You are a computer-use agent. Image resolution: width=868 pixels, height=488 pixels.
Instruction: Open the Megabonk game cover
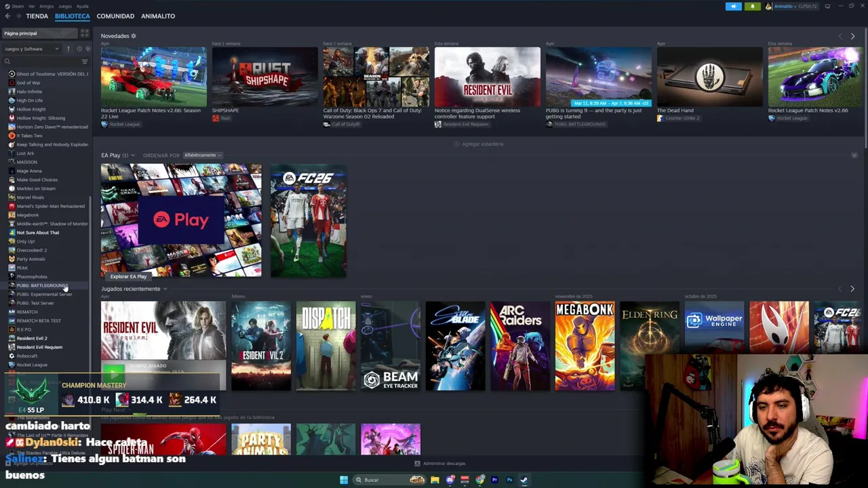[585, 346]
